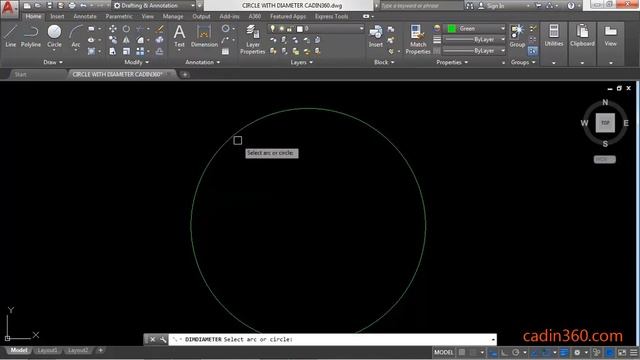Select the Line tool
The width and height of the screenshot is (640, 360).
11,36
